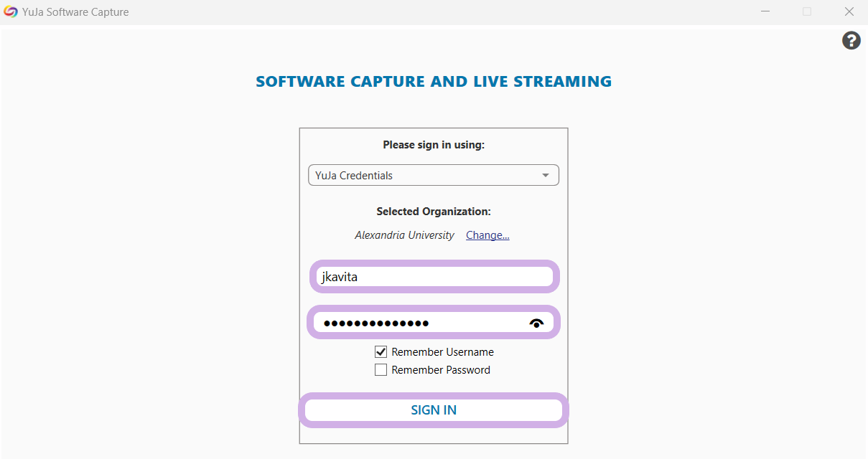This screenshot has height=459, width=868.
Task: Click the Remember Password label text
Action: point(441,370)
